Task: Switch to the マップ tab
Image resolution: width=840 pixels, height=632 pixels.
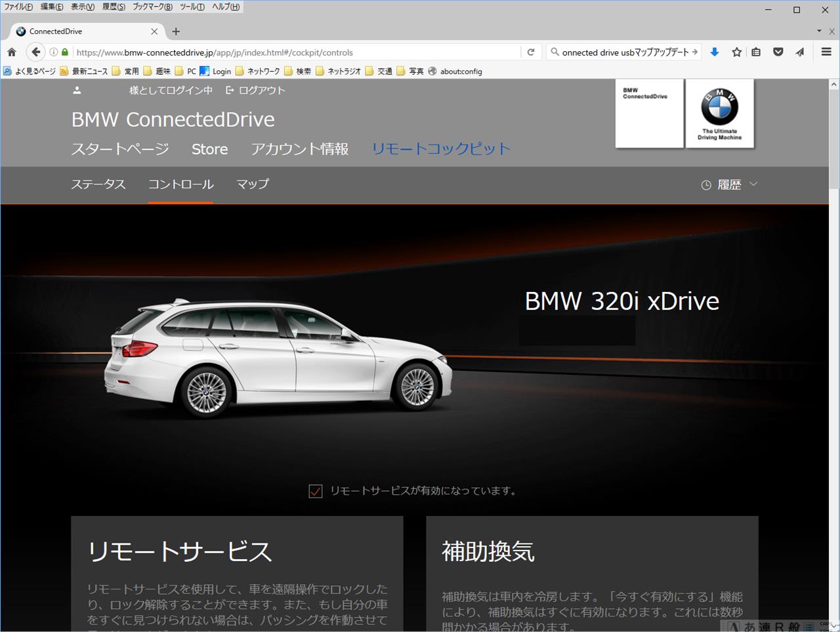Action: click(x=253, y=184)
